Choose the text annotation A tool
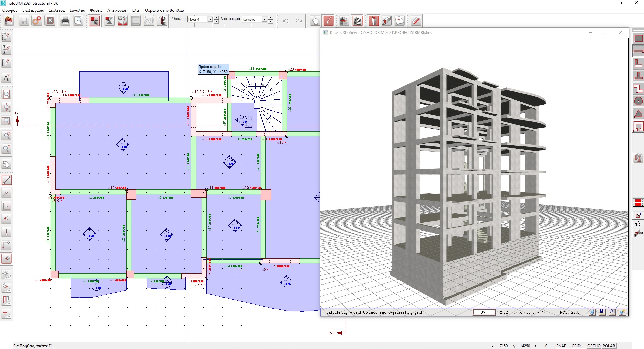The image size is (644, 349). [x=6, y=78]
